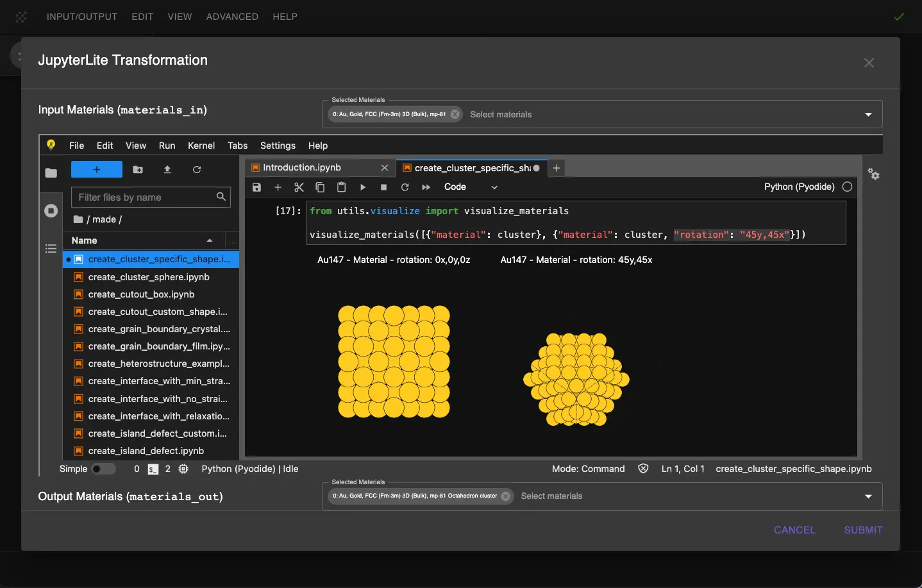
Task: Open the cell type Code dropdown
Action: (470, 187)
